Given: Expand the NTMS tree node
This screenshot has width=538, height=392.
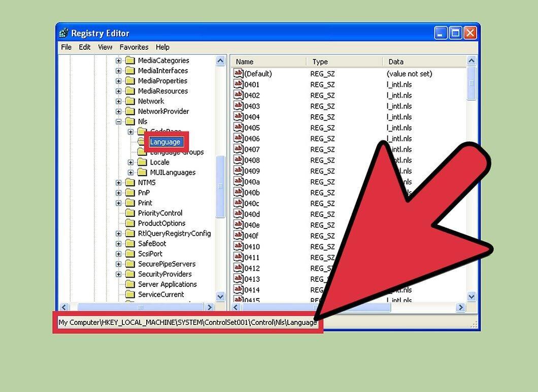Looking at the screenshot, I should (x=118, y=183).
